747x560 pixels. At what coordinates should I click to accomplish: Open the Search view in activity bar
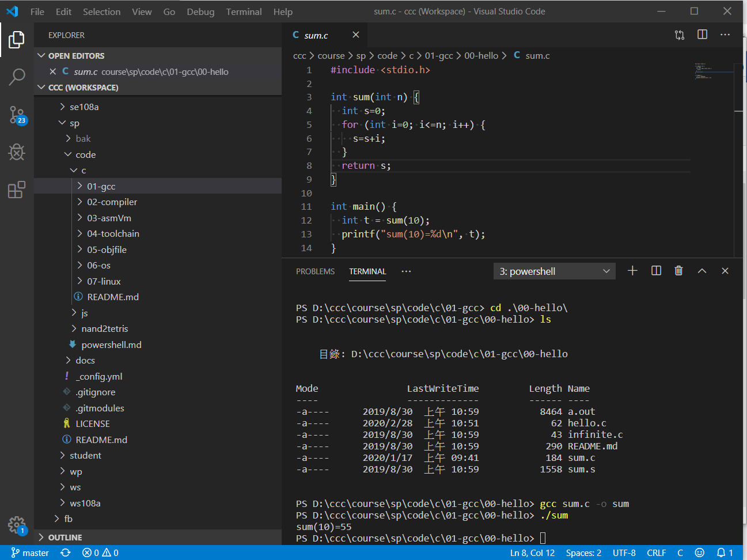pos(17,77)
